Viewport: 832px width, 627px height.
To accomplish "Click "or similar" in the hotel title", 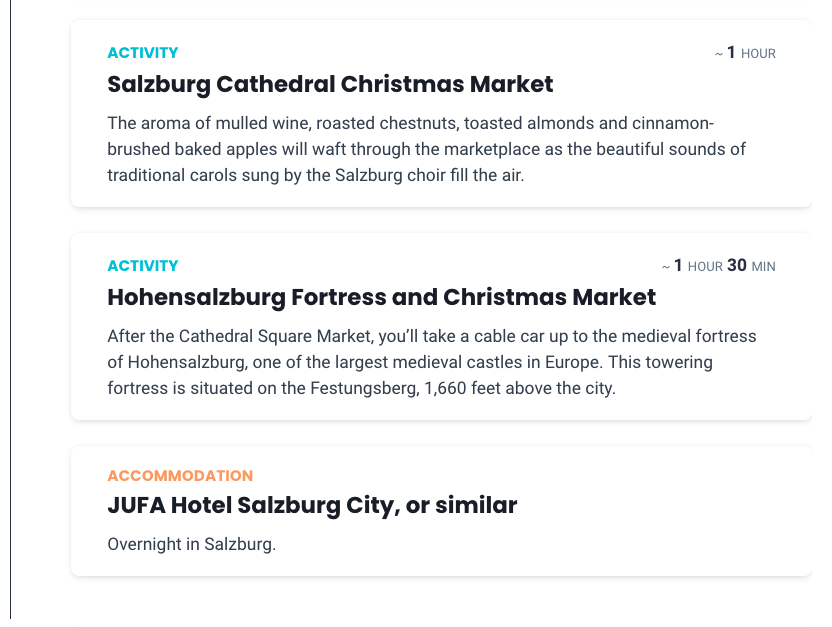I will click(x=461, y=505).
